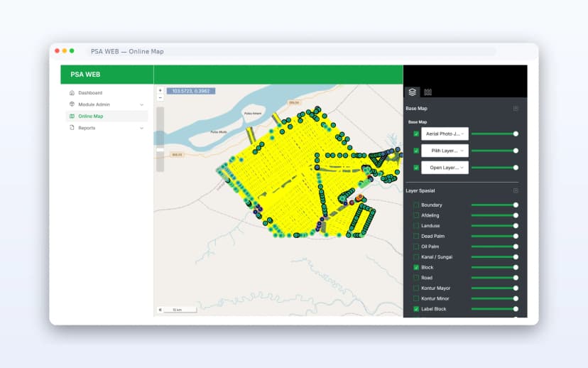
Task: Open the Reports menu
Action: click(x=107, y=128)
